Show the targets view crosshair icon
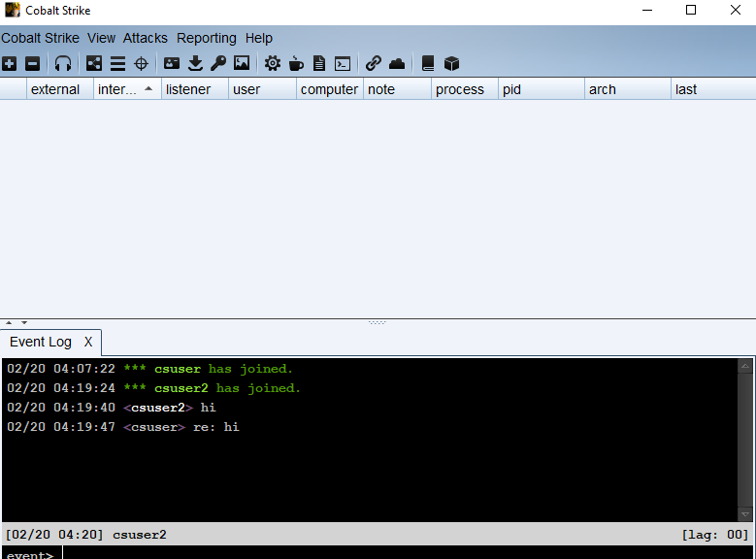This screenshot has height=559, width=756. tap(141, 64)
